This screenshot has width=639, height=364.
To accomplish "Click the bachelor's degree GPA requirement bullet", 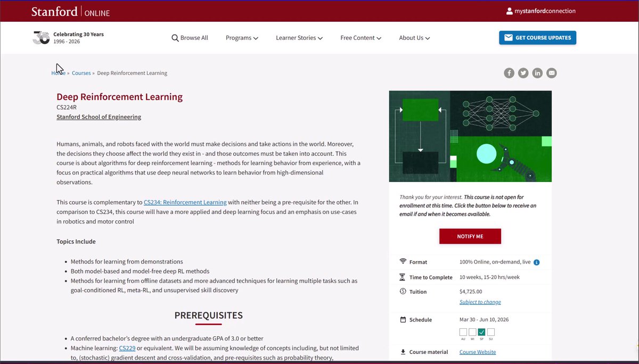I will [167, 338].
